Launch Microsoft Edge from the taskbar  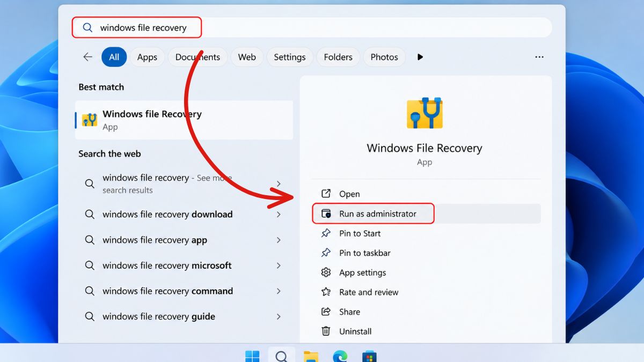pyautogui.click(x=340, y=357)
